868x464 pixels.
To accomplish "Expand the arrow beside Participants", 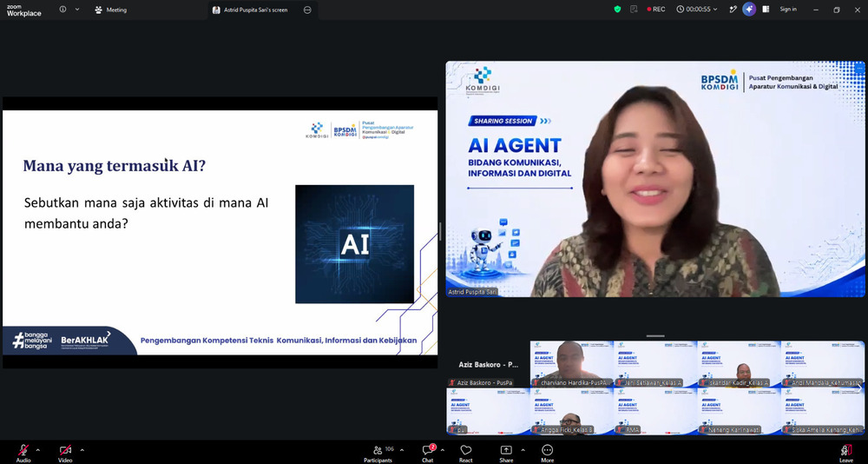I will [401, 449].
